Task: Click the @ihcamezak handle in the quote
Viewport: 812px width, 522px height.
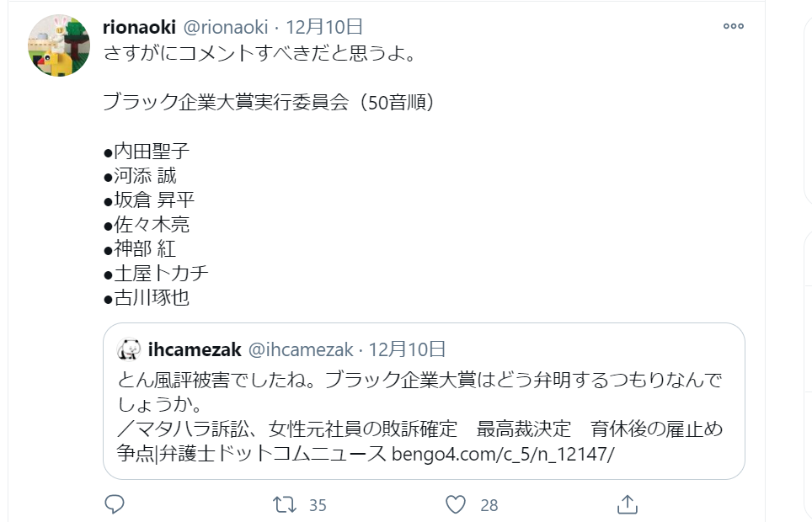Action: 300,349
